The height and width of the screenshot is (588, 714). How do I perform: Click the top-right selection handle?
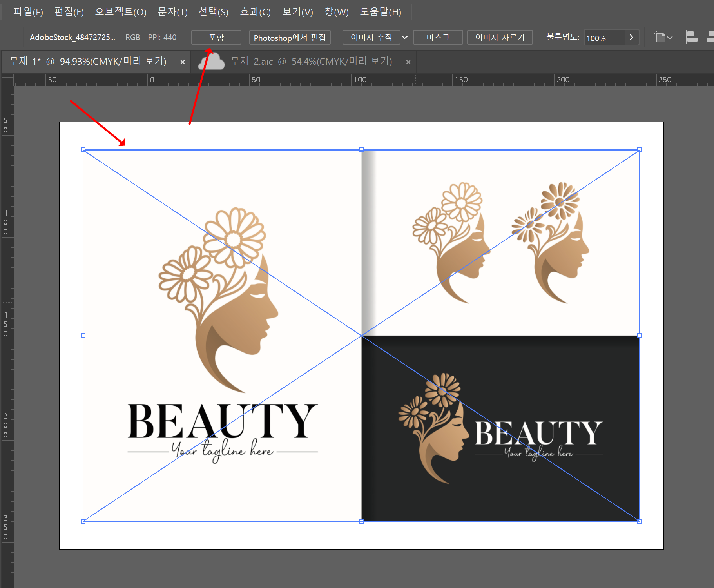point(640,150)
